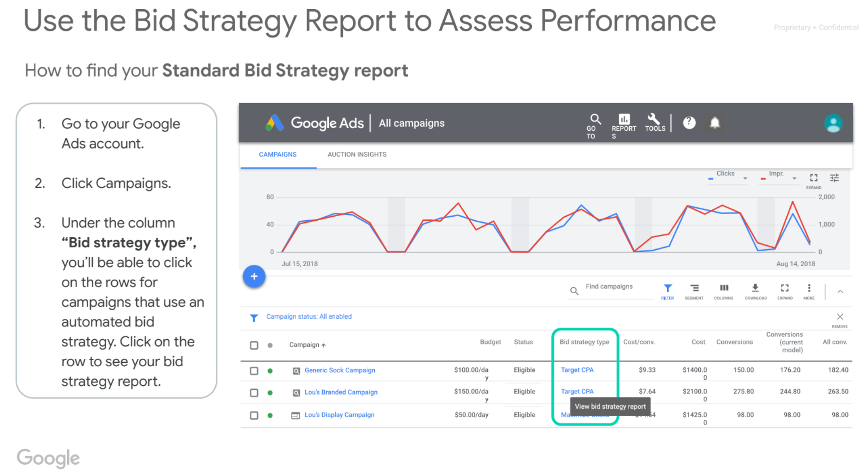This screenshot has height=472, width=868.
Task: Click the Cost column header
Action: [698, 342]
